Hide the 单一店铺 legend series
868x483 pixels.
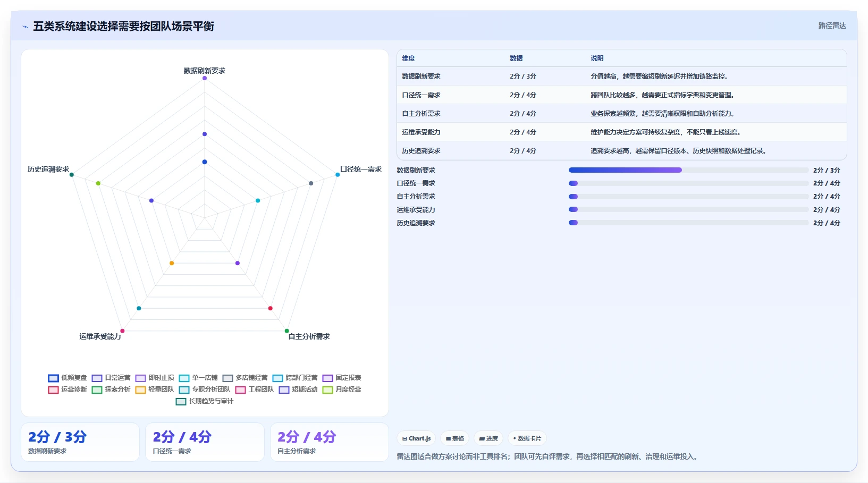(x=198, y=378)
